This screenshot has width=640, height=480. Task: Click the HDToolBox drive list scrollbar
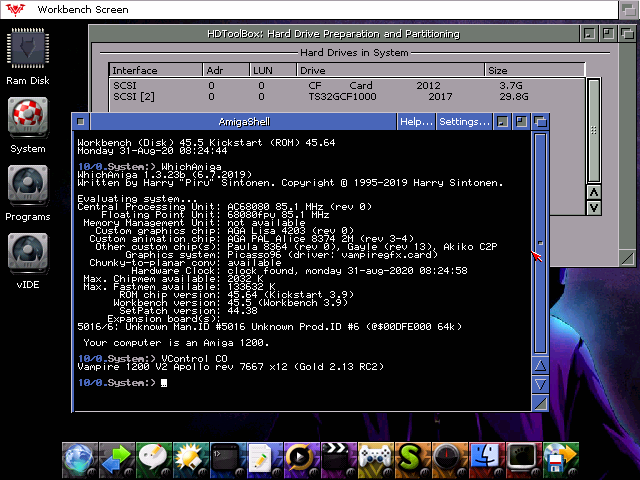pyautogui.click(x=594, y=130)
